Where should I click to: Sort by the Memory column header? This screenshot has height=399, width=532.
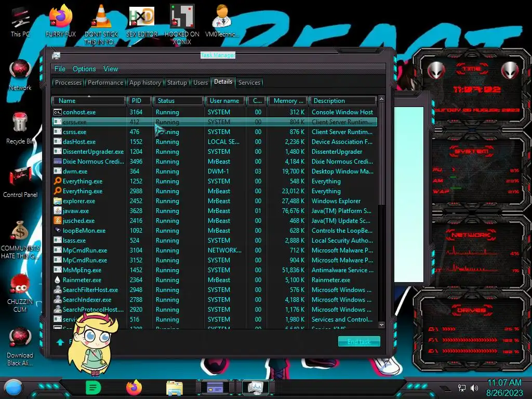pos(288,101)
